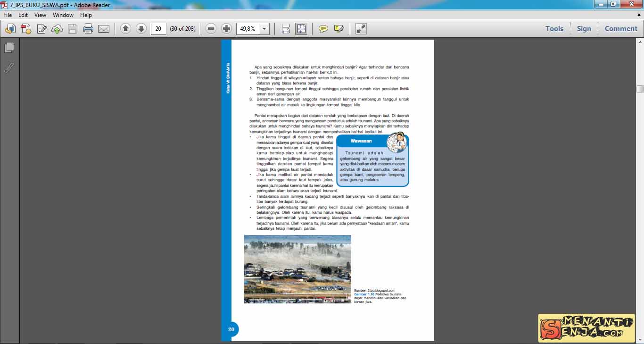Click the zoom value field showing 49,8%
This screenshot has height=344, width=644.
248,29
